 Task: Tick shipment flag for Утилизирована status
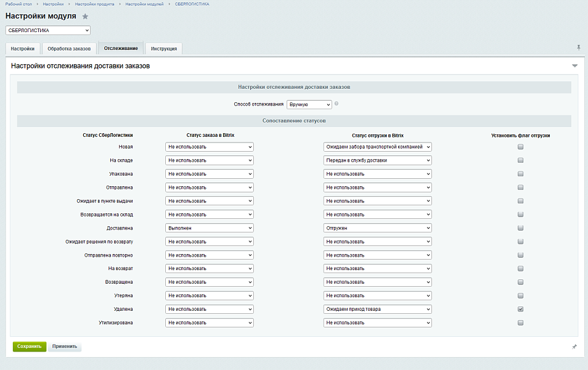521,323
